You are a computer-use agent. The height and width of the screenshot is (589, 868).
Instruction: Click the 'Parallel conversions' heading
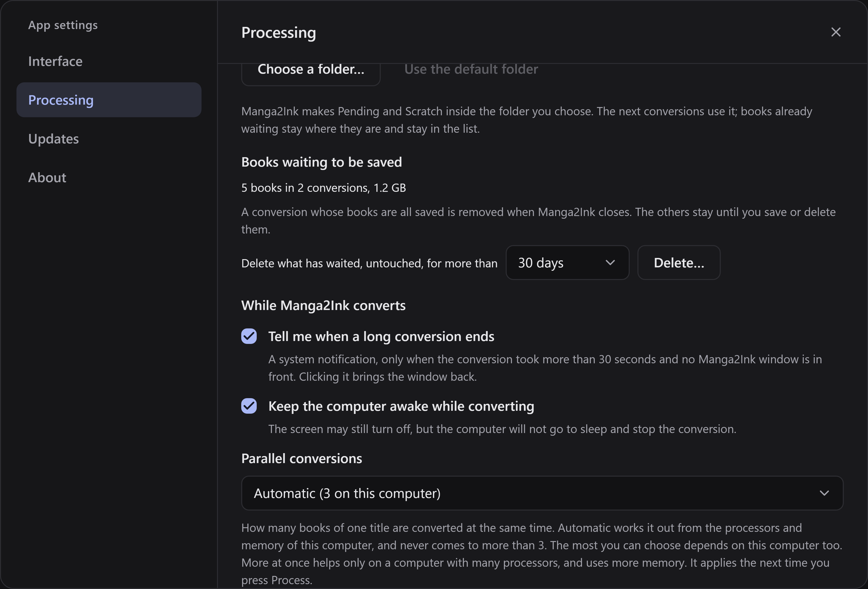[302, 458]
